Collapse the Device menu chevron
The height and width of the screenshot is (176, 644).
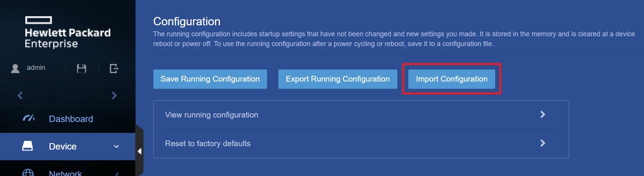(116, 147)
